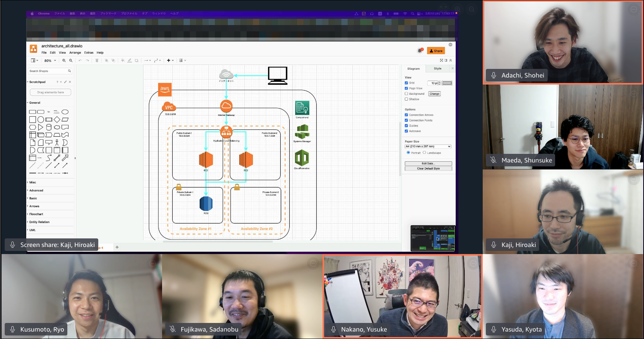Select the VPC cloud icon on canvas

[x=169, y=107]
